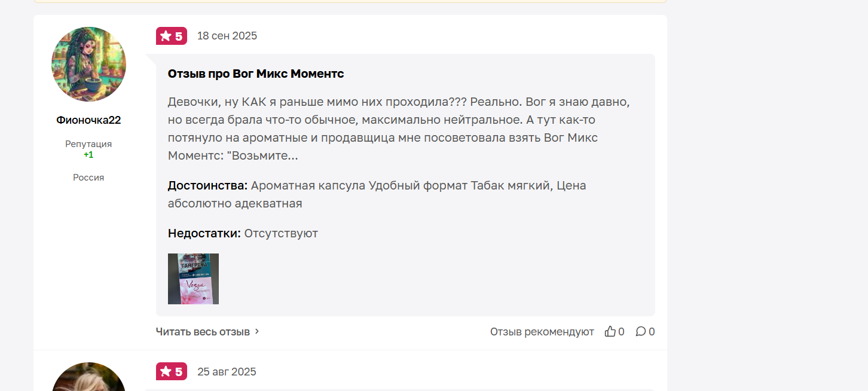The width and height of the screenshot is (868, 391).
Task: Click the 5-star rating badge dated 25 авг 2025
Action: [x=172, y=371]
